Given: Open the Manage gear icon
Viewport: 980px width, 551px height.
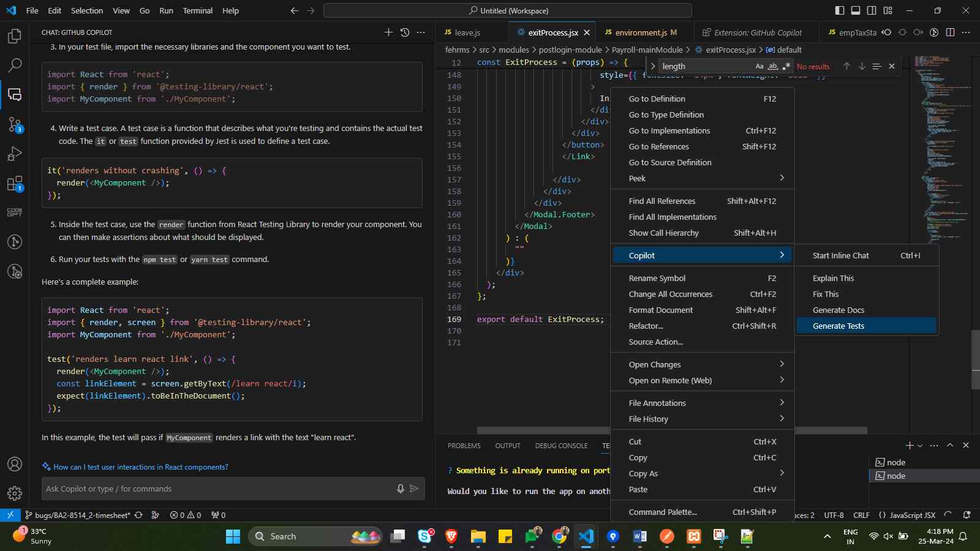Looking at the screenshot, I should 15,493.
